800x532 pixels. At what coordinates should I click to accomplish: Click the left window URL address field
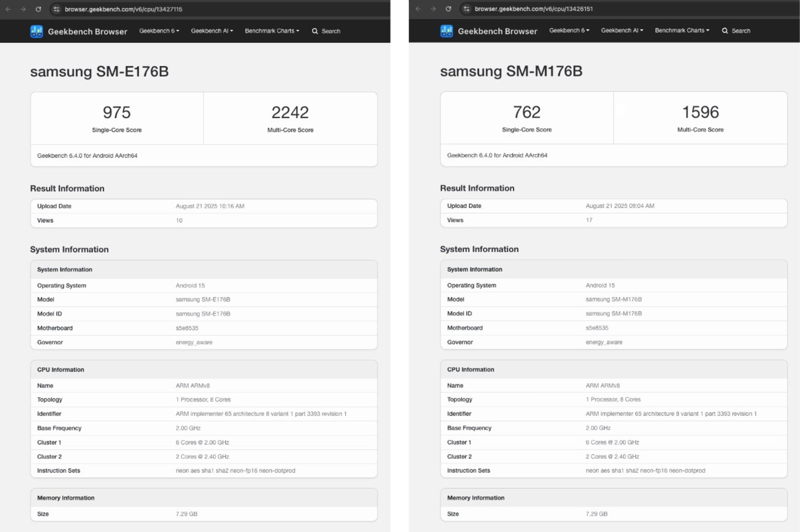coord(221,9)
